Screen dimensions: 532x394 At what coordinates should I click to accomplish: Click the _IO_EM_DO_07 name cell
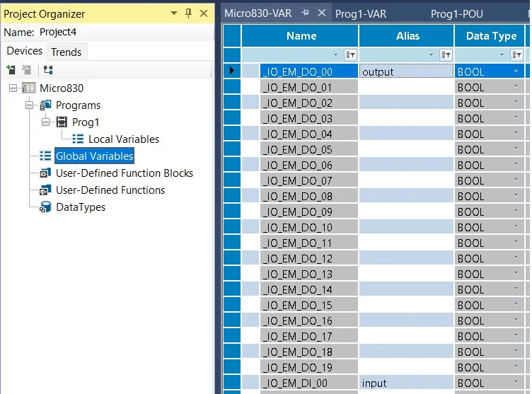coord(309,180)
